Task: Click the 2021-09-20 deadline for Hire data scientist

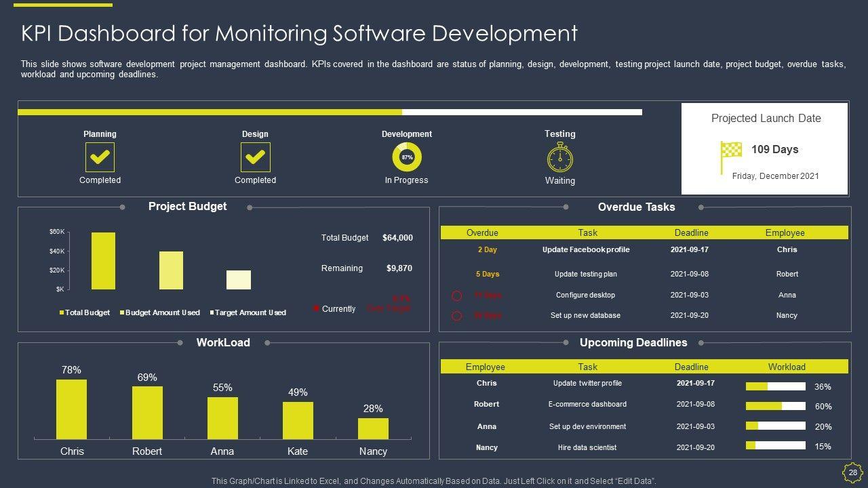Action: [696, 448]
